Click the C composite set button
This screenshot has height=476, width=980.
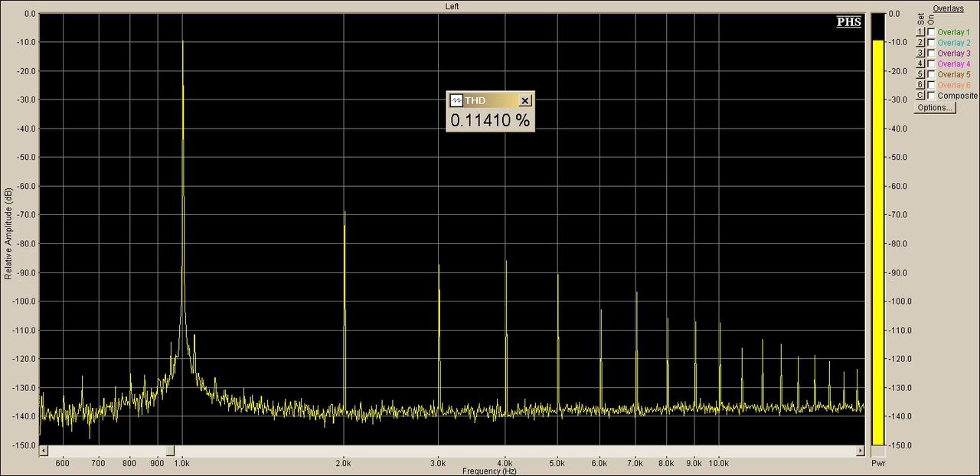click(x=920, y=96)
